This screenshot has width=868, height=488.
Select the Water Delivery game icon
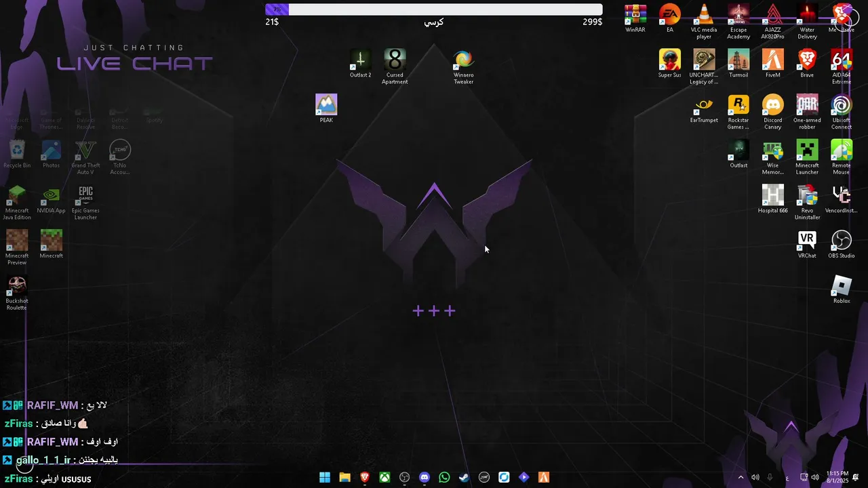[807, 21]
